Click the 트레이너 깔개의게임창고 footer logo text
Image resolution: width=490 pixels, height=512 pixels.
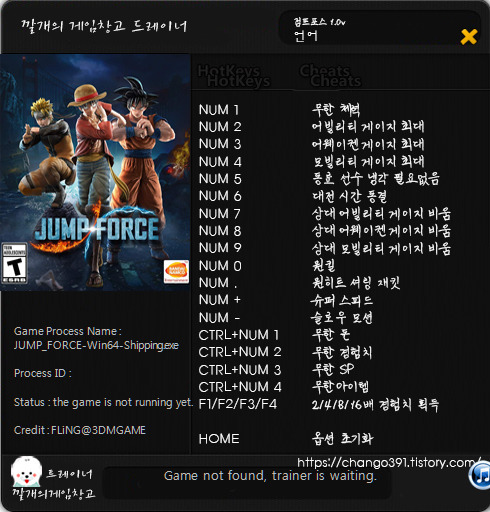click(x=54, y=484)
